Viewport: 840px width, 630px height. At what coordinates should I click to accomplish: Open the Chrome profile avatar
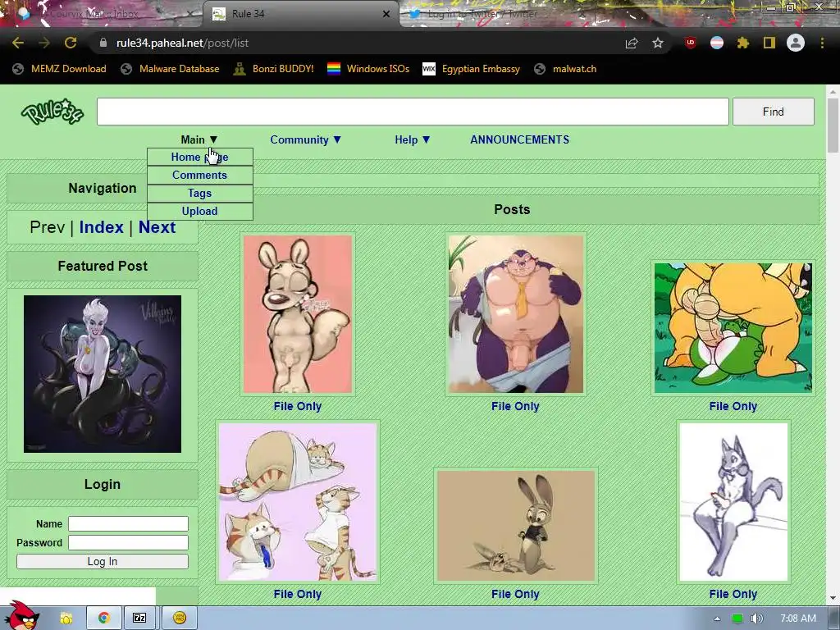[x=796, y=43]
